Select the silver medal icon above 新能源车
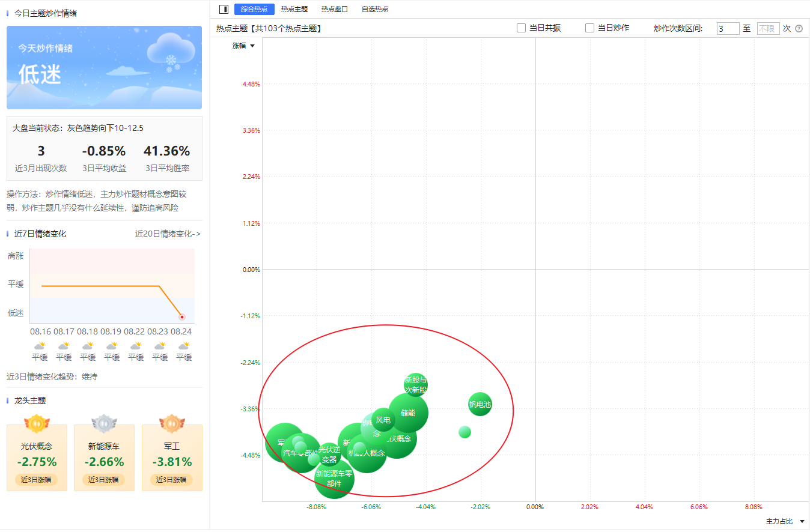The image size is (810, 532). (x=104, y=423)
